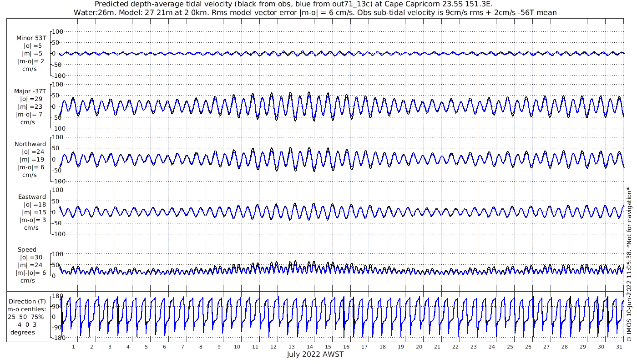Click the subtitle line starting "Water:26m. Model"
This screenshot has height=364, width=637.
315,13
